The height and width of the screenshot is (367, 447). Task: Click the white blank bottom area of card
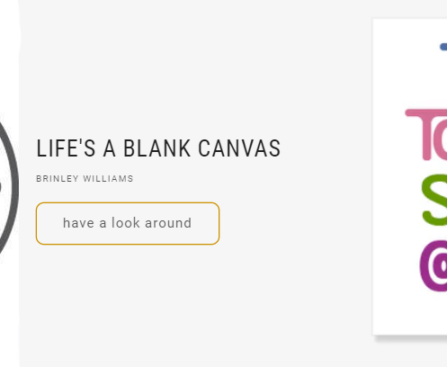pos(410,313)
